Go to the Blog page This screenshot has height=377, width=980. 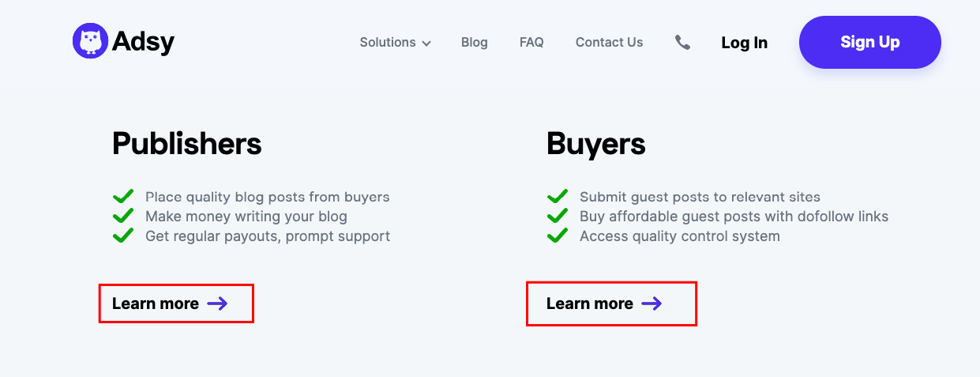pyautogui.click(x=475, y=43)
